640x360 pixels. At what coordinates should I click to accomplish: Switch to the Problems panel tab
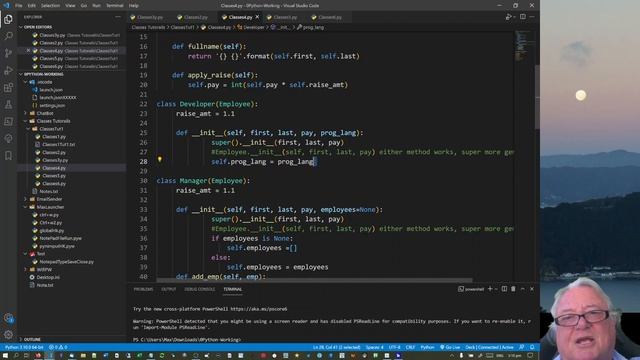(x=143, y=289)
